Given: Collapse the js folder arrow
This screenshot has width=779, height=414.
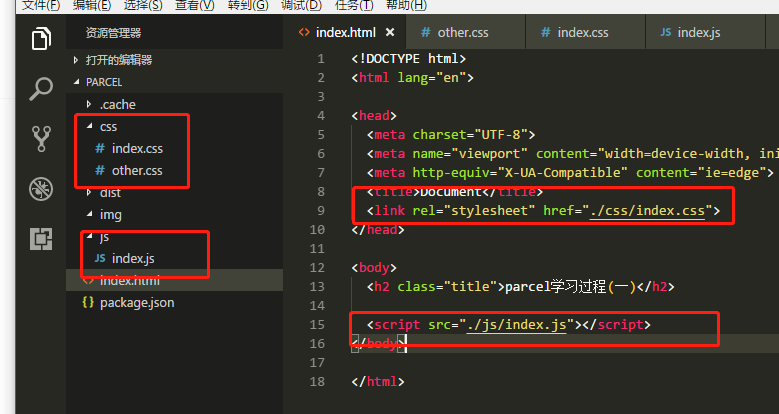Looking at the screenshot, I should pyautogui.click(x=89, y=236).
